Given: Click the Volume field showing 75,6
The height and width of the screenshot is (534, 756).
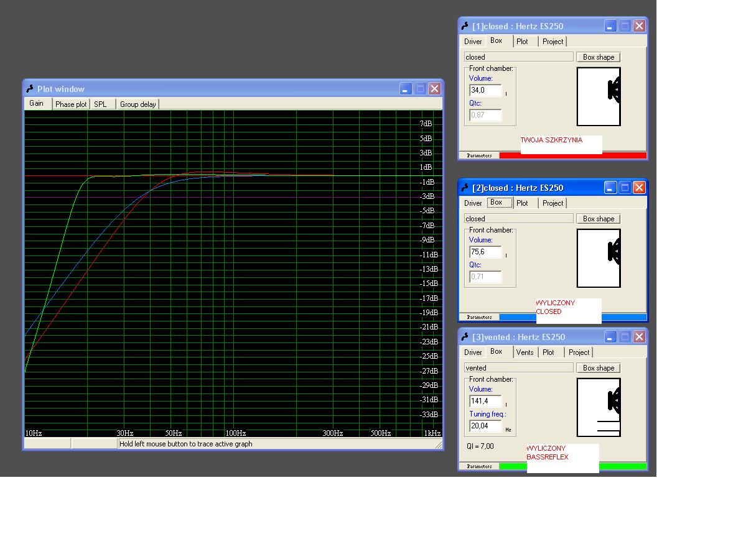Looking at the screenshot, I should [x=485, y=252].
